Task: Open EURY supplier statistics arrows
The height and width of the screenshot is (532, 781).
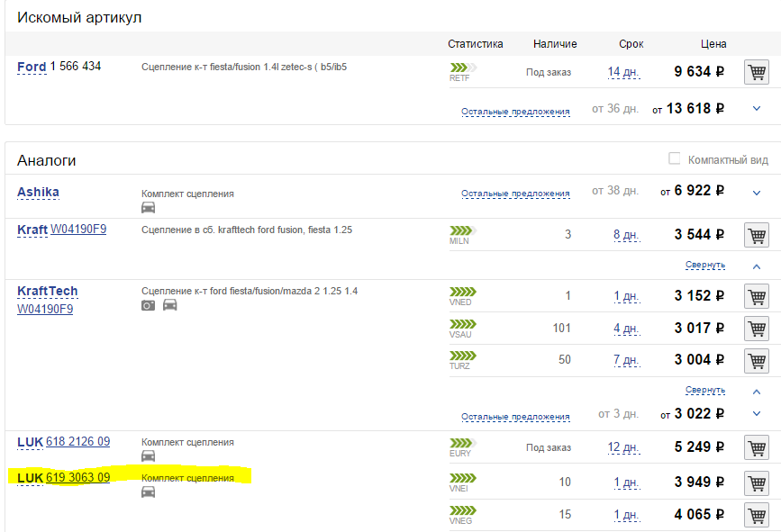Action: pyautogui.click(x=463, y=443)
